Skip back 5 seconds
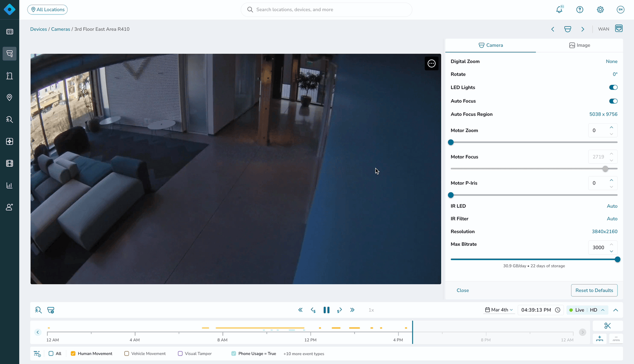The width and height of the screenshot is (634, 364). pyautogui.click(x=313, y=310)
